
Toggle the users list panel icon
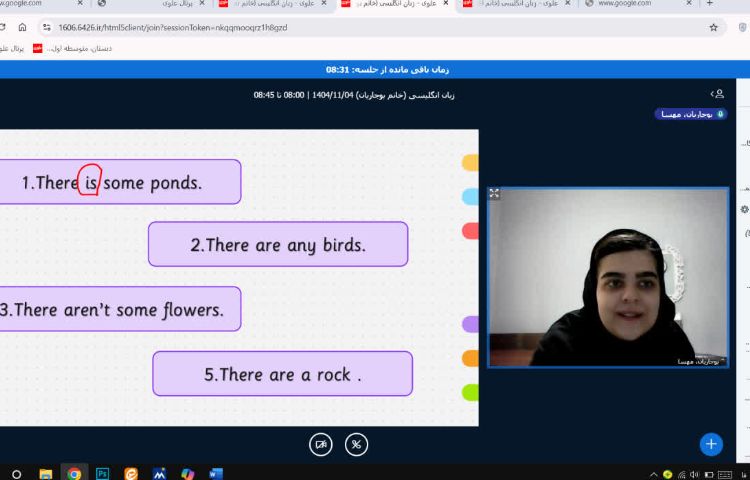717,94
